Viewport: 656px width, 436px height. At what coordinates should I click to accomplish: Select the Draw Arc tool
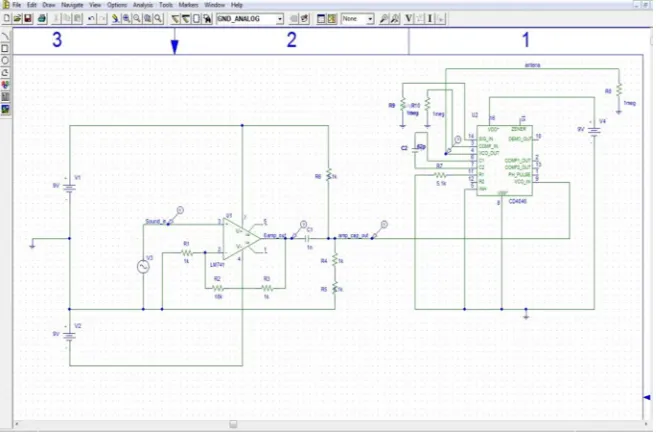[x=5, y=36]
